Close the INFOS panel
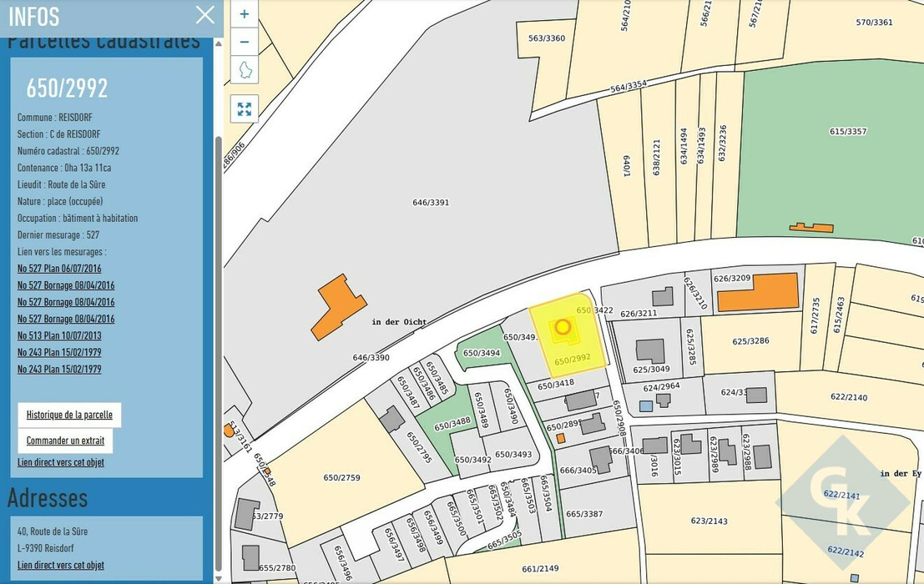 [x=204, y=14]
